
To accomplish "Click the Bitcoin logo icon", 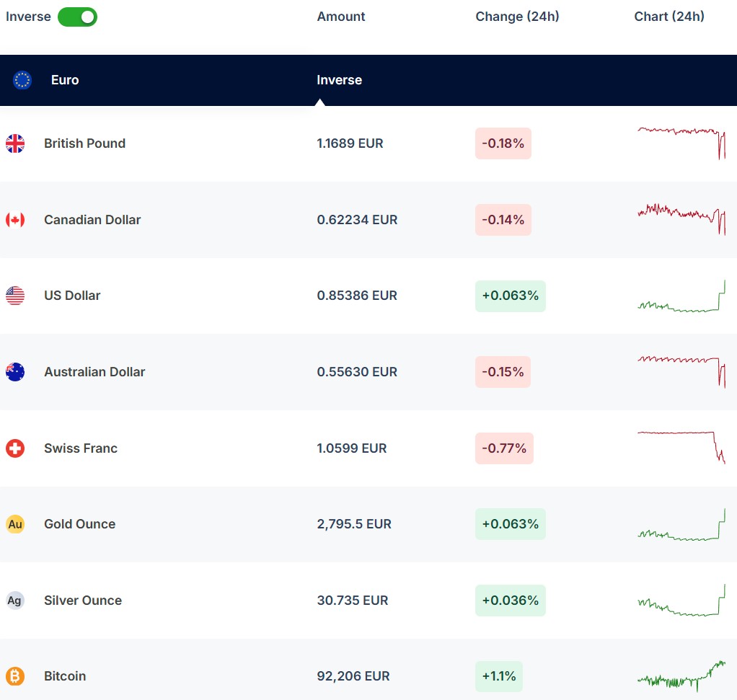I will pyautogui.click(x=15, y=676).
